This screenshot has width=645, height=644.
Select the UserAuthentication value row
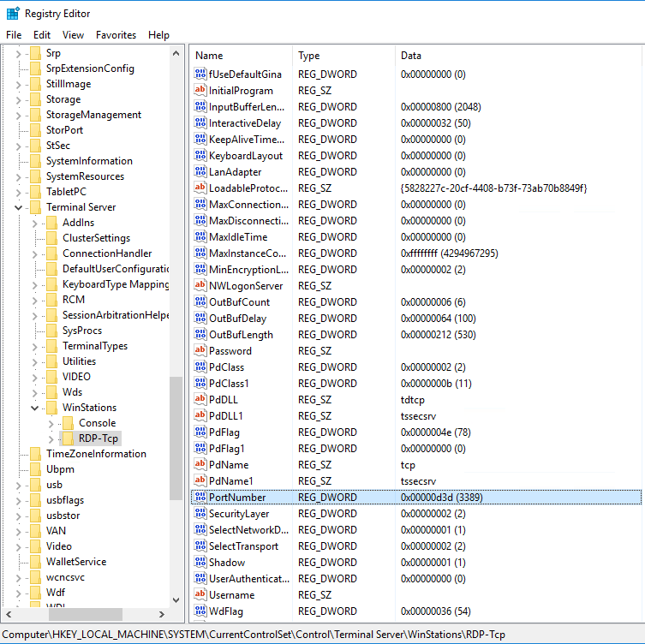click(x=247, y=579)
